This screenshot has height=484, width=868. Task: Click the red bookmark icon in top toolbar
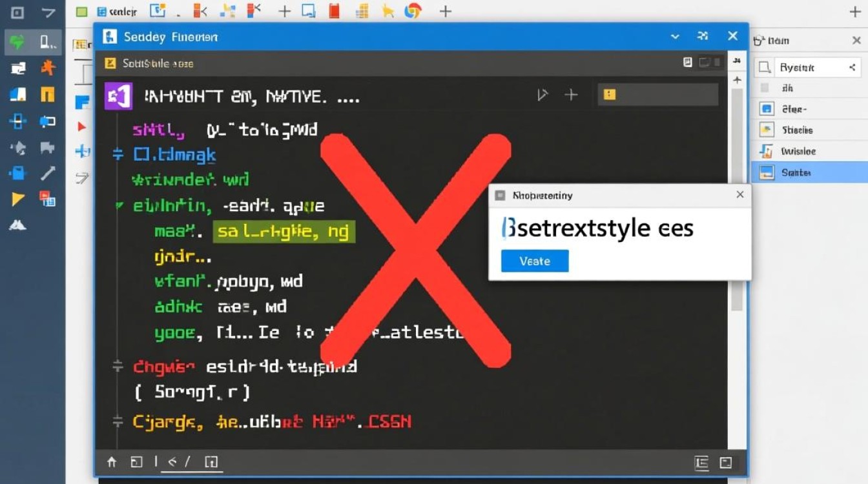point(334,11)
